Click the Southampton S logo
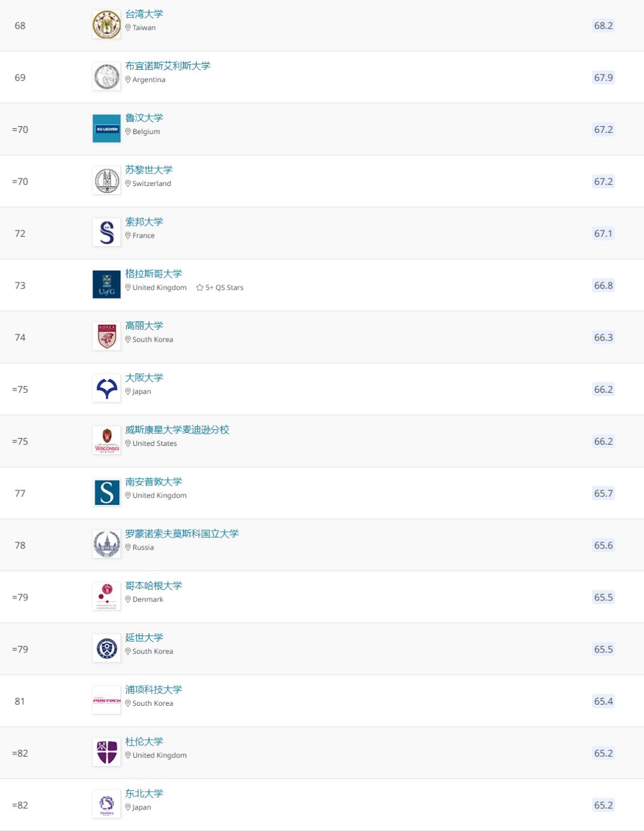 pyautogui.click(x=107, y=492)
